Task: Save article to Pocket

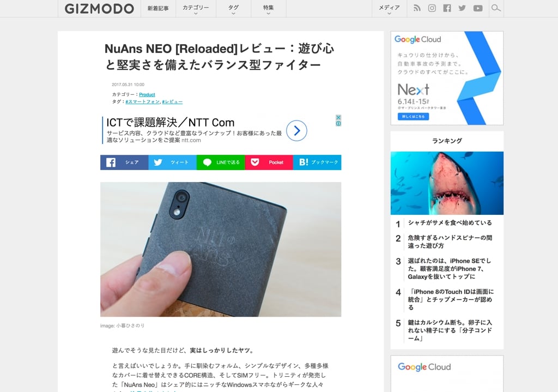Action: tap(269, 162)
